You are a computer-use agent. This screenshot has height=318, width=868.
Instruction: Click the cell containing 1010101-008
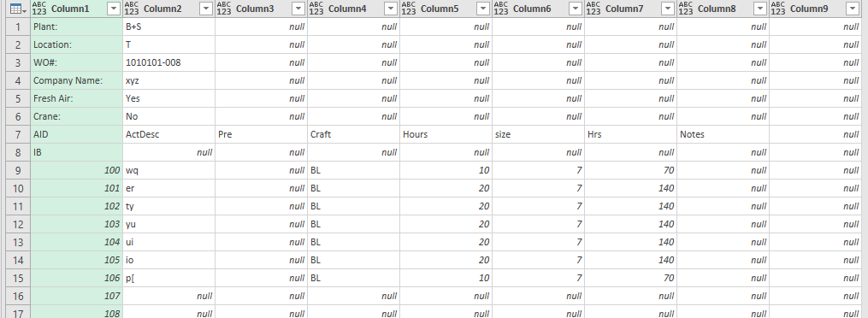[153, 62]
